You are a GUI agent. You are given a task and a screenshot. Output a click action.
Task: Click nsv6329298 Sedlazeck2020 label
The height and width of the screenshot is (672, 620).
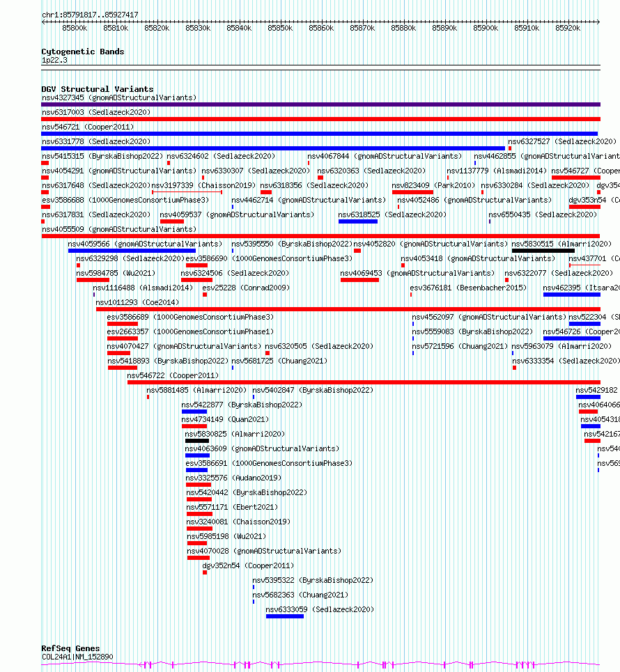[x=130, y=258]
